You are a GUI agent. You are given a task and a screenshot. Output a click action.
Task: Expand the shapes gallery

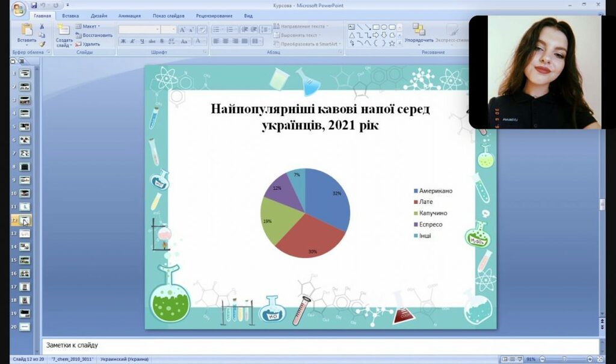[x=401, y=43]
